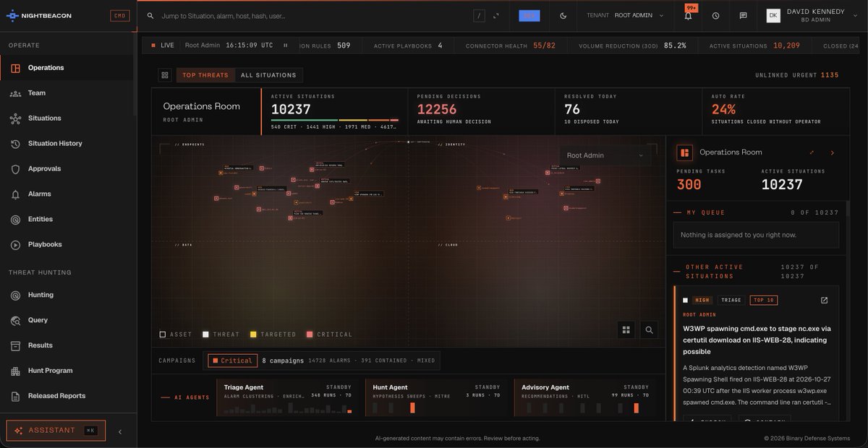Click the map search magnifier icon
This screenshot has width=868, height=448.
pos(650,329)
